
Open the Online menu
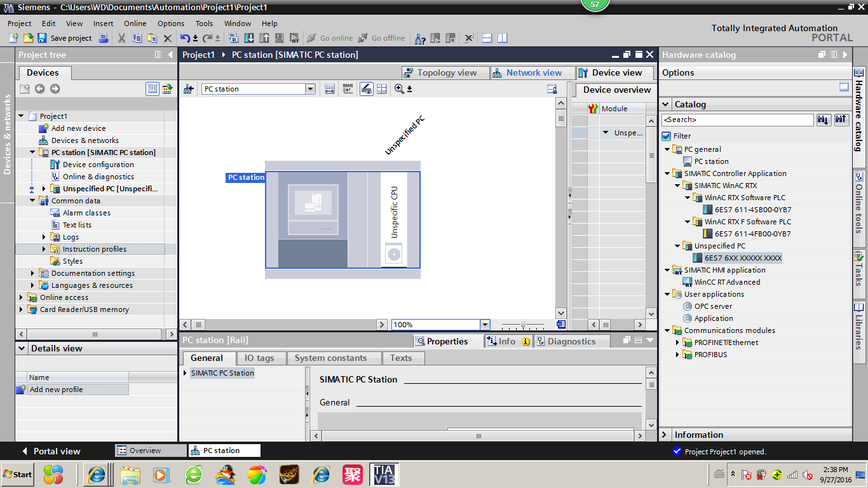pos(135,24)
